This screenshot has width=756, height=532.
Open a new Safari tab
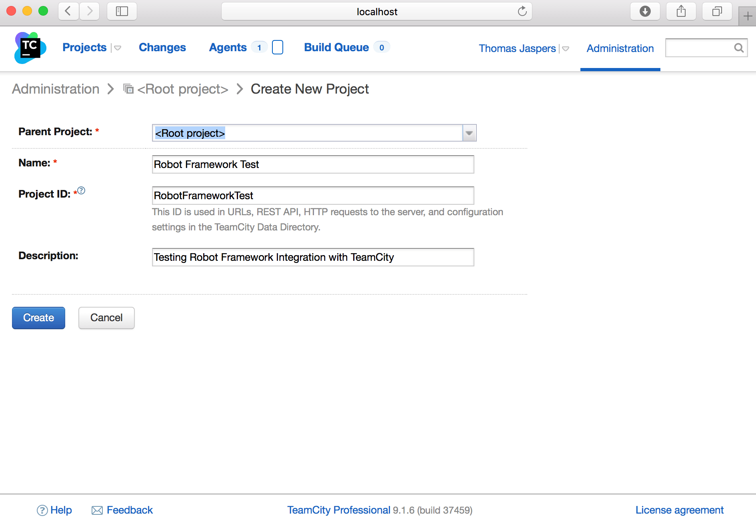point(747,16)
